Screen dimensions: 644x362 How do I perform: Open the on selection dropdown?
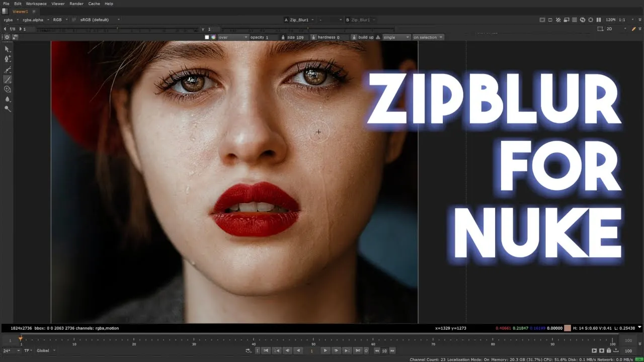click(428, 37)
